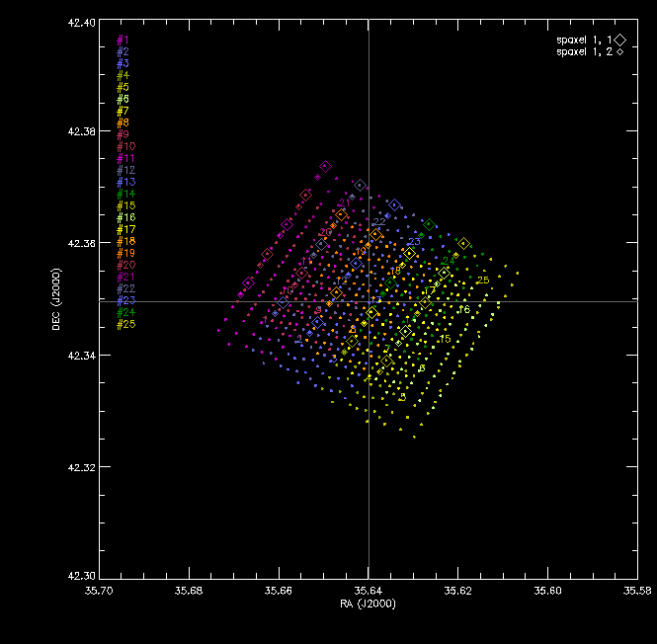Click the gray diamond at top near the vertical line
657x644 pixels.
[x=360, y=185]
